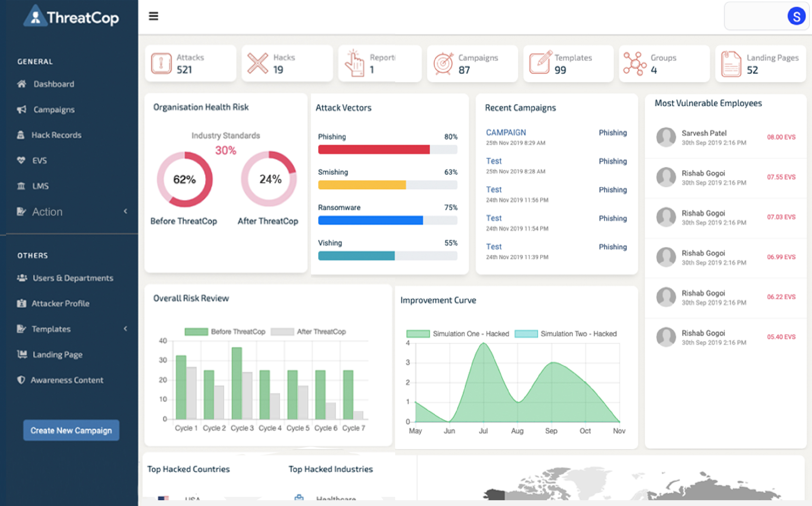Click the EVS heart icon in sidebar
The height and width of the screenshot is (506, 812).
pos(21,160)
